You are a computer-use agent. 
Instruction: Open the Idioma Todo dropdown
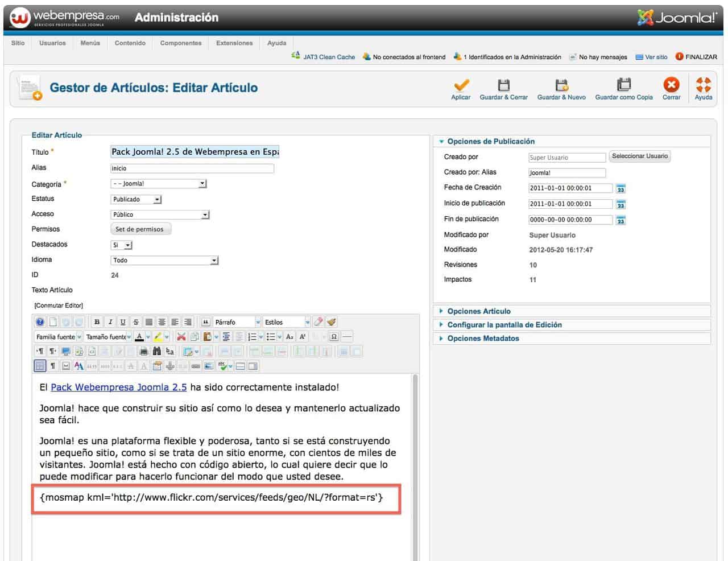coord(164,261)
